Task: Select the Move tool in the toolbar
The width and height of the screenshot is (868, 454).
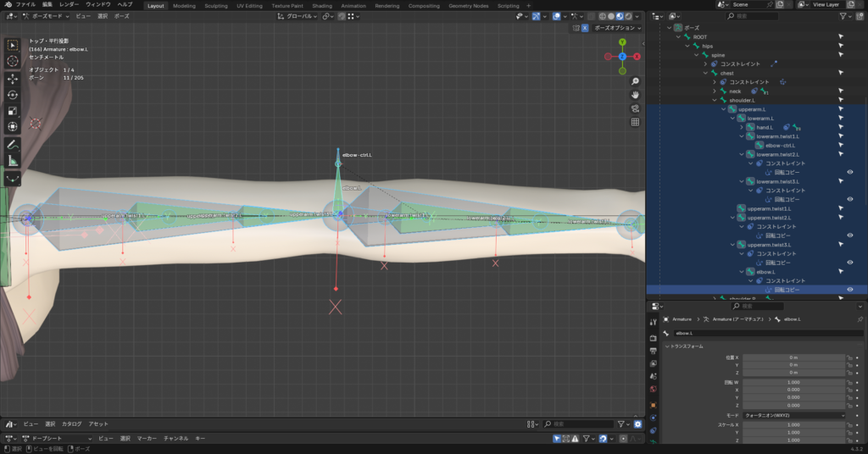Action: tap(13, 78)
